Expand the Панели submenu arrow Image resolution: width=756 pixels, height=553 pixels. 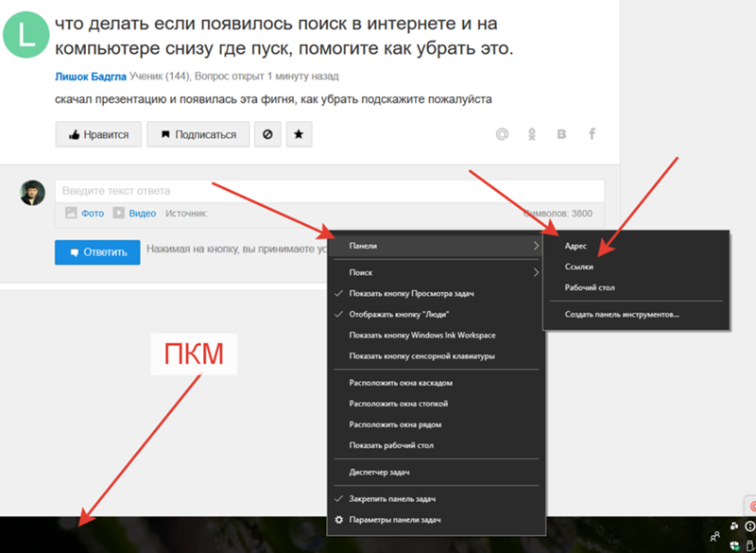(x=536, y=246)
